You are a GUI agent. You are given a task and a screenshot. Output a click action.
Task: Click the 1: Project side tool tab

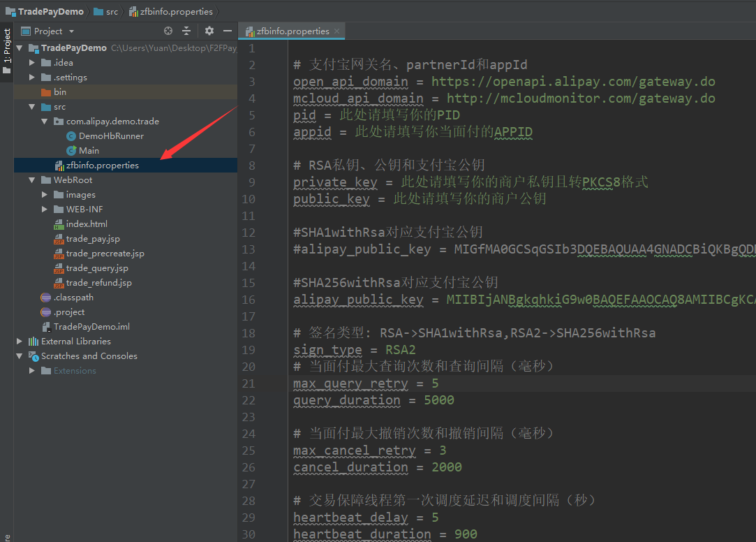[x=7, y=52]
